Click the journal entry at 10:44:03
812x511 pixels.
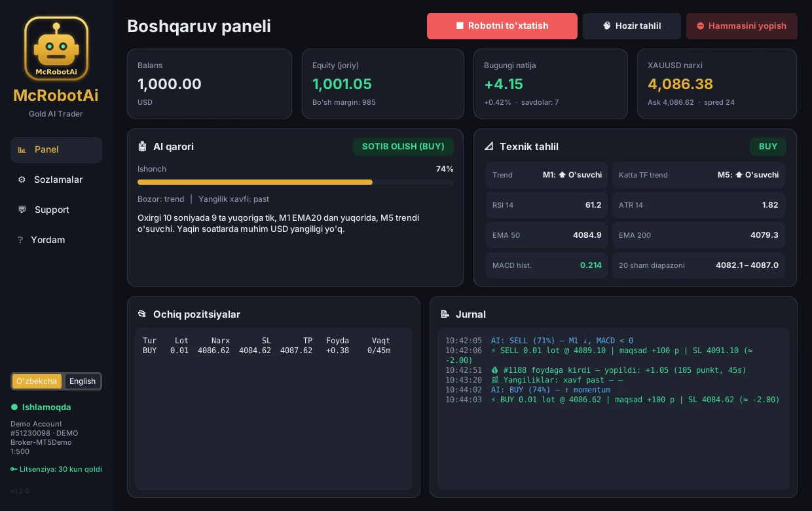pos(612,400)
